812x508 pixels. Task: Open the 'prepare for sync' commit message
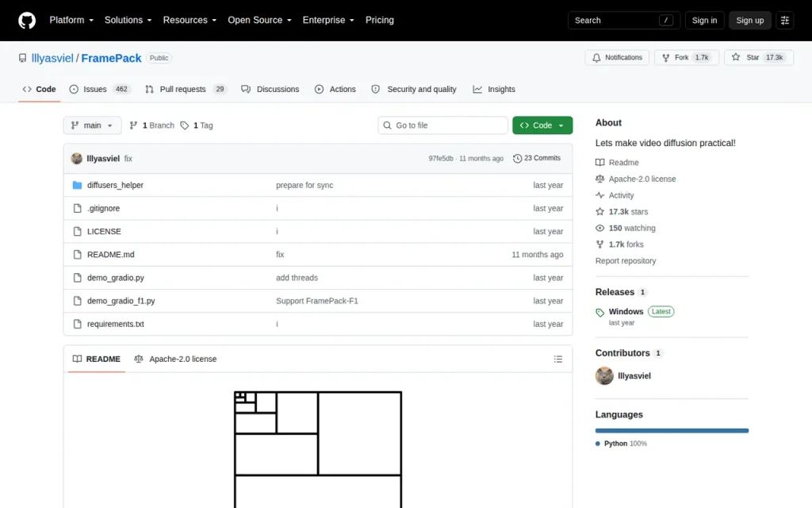click(x=304, y=185)
